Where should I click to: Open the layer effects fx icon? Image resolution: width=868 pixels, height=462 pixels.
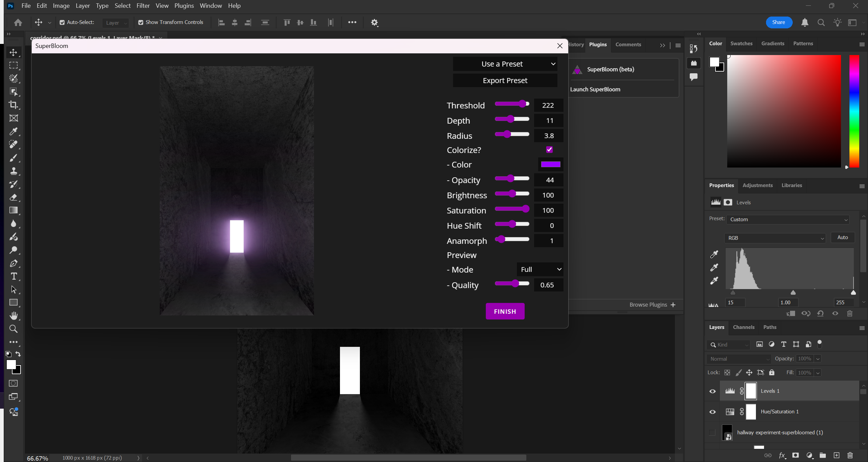(782, 455)
